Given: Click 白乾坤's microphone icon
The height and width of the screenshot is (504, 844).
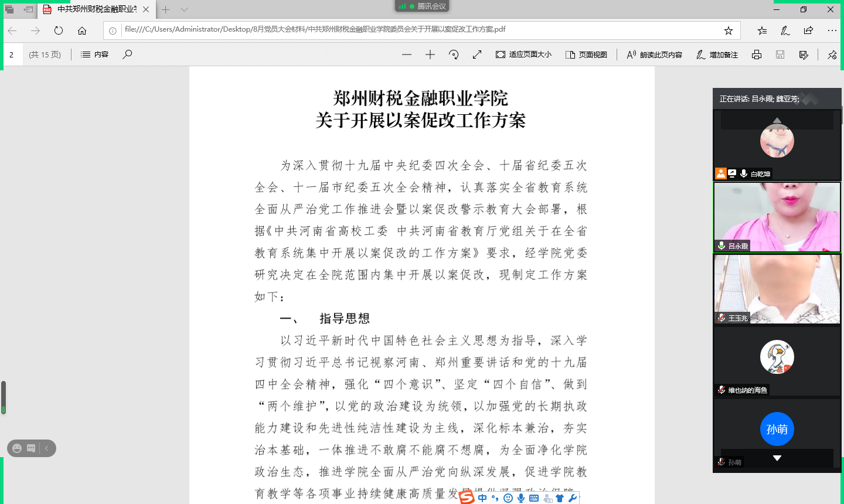Looking at the screenshot, I should pos(744,173).
